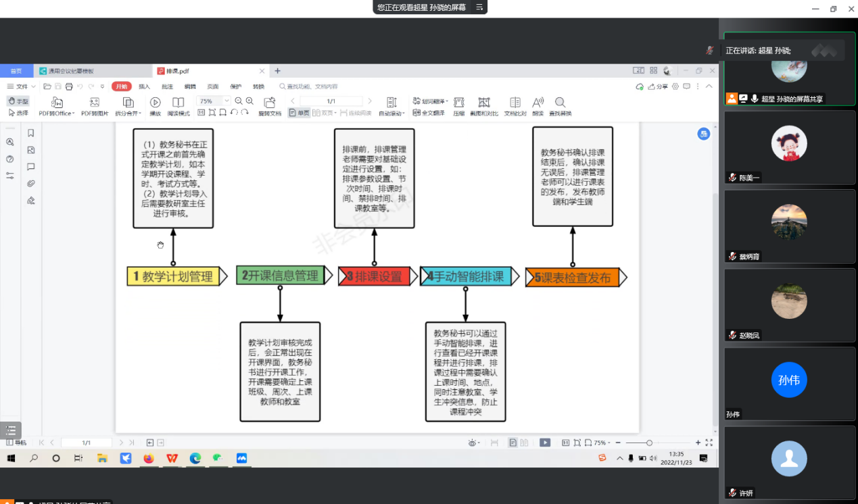The image size is (858, 504).
Task: Adjust the zoom slider in status bar
Action: (x=649, y=443)
